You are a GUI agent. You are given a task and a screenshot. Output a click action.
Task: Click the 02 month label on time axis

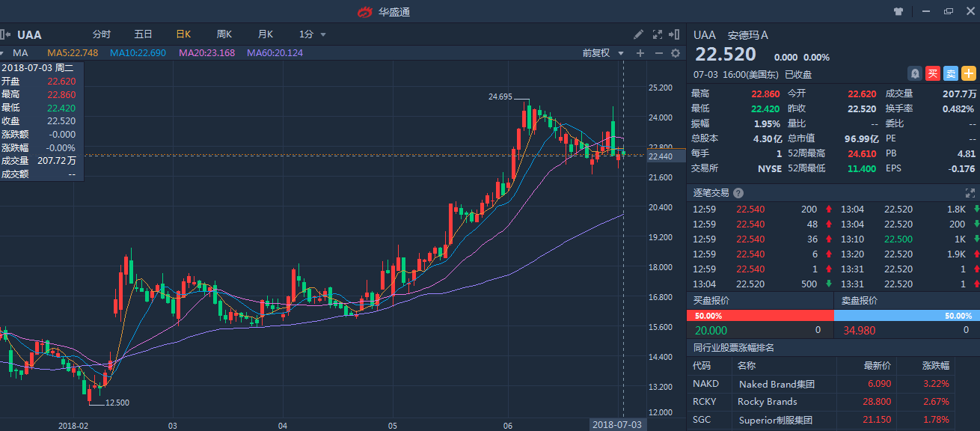pos(73,425)
